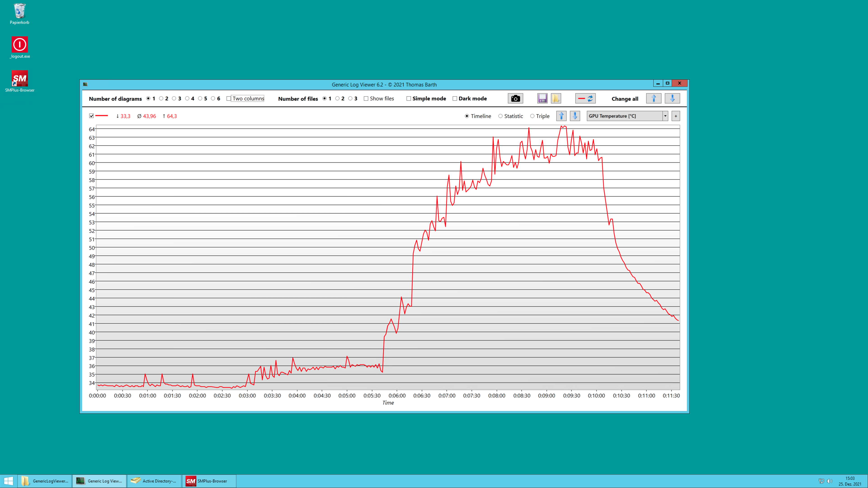Screen dimensions: 868x488
Task: Select the Statistic view option
Action: [500, 116]
